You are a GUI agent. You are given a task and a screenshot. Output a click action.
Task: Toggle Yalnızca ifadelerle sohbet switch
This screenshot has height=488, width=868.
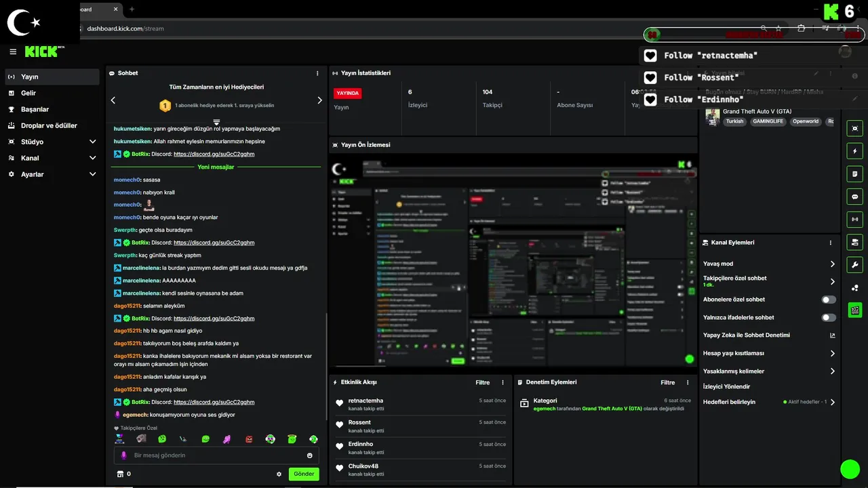pyautogui.click(x=829, y=317)
